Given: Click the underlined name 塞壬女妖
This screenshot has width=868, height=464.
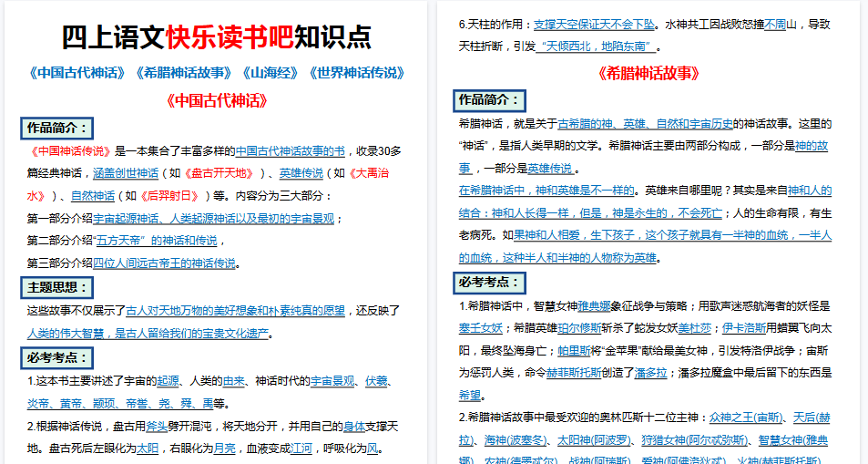Looking at the screenshot, I should coord(481,328).
